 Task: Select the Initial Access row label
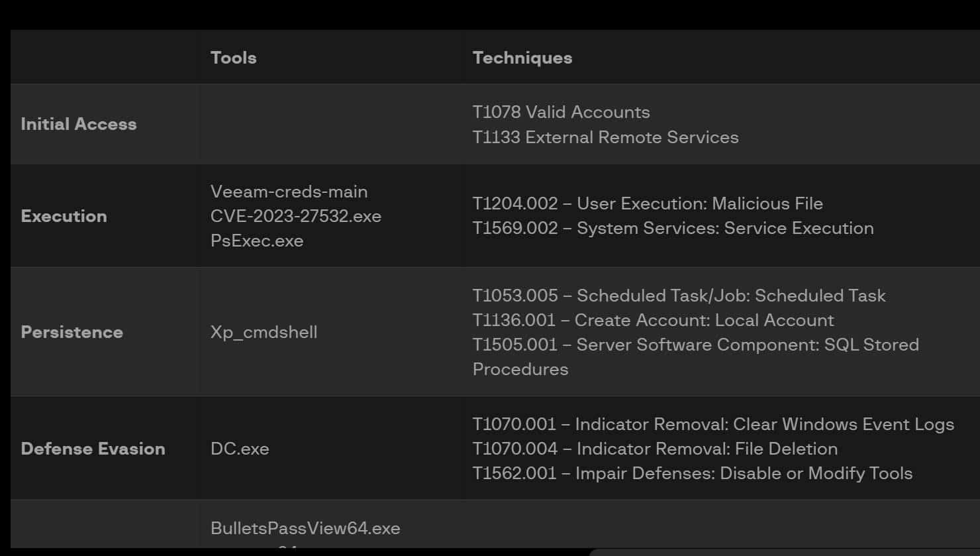[x=78, y=124]
